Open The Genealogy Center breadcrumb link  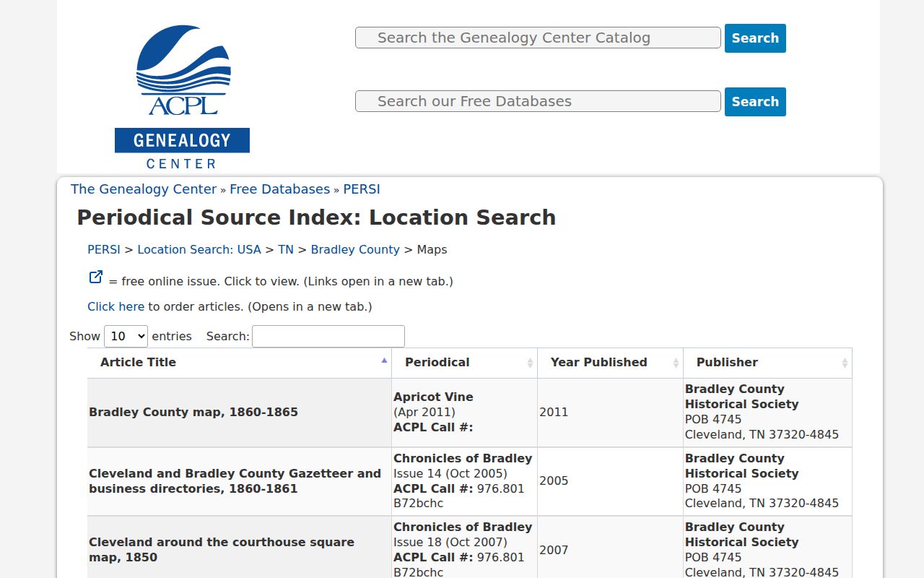(x=144, y=189)
